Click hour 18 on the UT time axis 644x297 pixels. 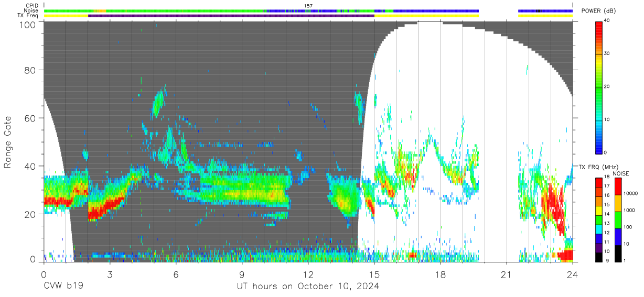pos(441,274)
